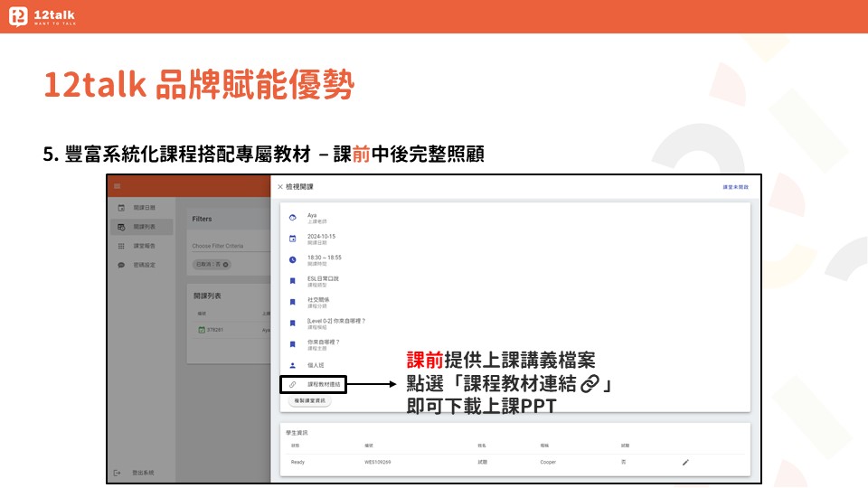Click the student name Cooper
Image resolution: width=868 pixels, height=488 pixels.
click(x=548, y=462)
